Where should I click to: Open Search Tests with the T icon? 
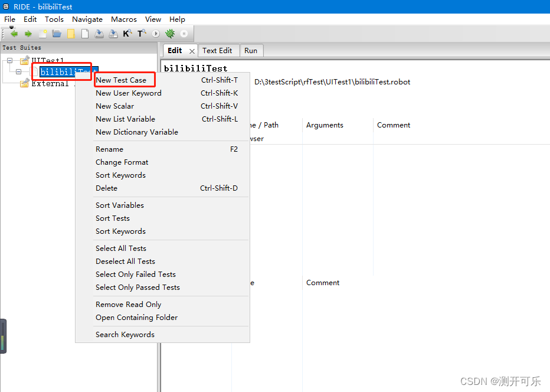click(x=142, y=34)
